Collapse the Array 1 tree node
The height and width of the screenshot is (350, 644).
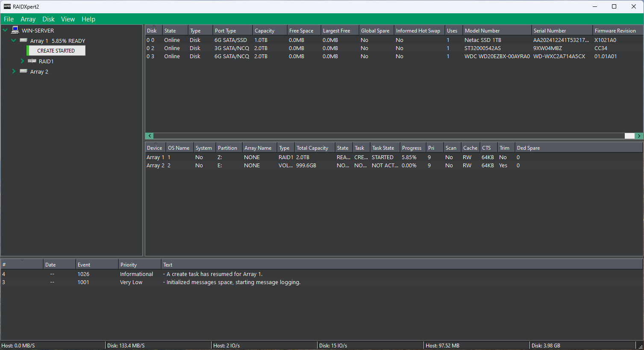click(x=14, y=41)
